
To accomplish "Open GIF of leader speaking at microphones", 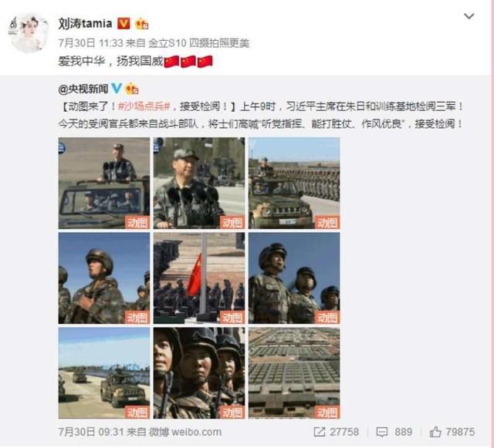I will (x=199, y=184).
